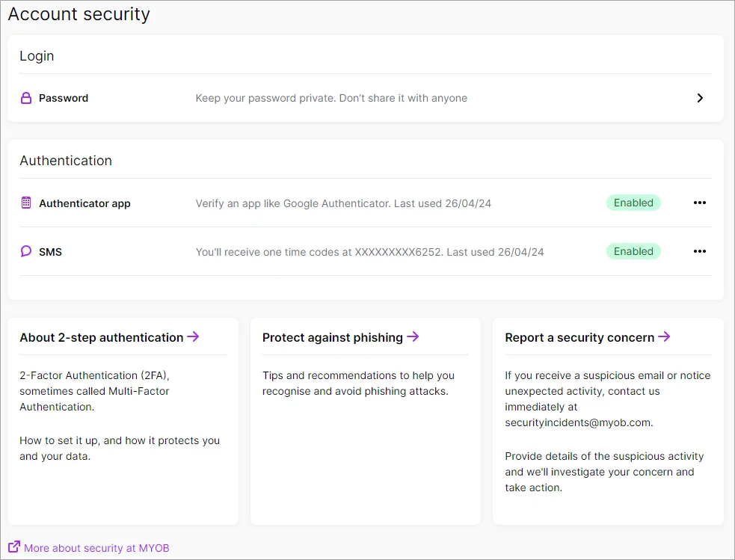Open the three-dot menu for Authenticator app
Image resolution: width=735 pixels, height=560 pixels.
click(x=699, y=203)
